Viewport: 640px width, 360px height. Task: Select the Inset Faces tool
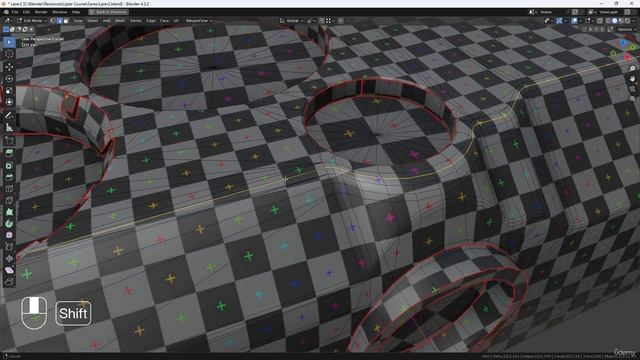pyautogui.click(x=9, y=165)
